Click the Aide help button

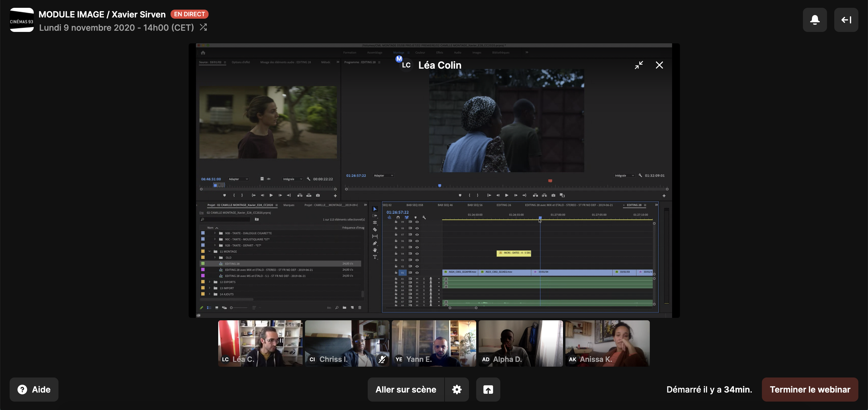click(34, 390)
